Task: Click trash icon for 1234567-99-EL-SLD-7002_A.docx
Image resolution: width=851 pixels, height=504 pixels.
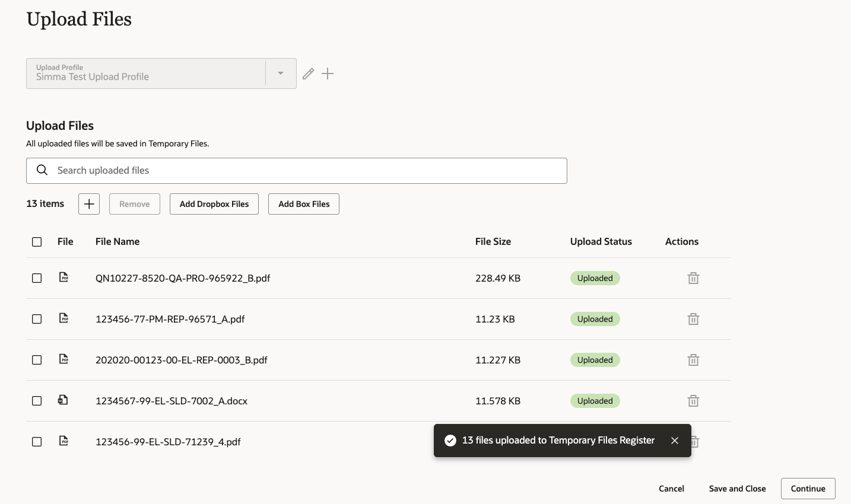Action: [x=693, y=401]
